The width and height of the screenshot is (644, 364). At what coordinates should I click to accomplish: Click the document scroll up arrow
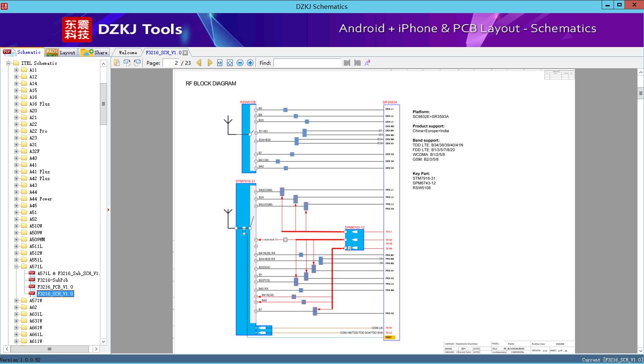tap(641, 72)
